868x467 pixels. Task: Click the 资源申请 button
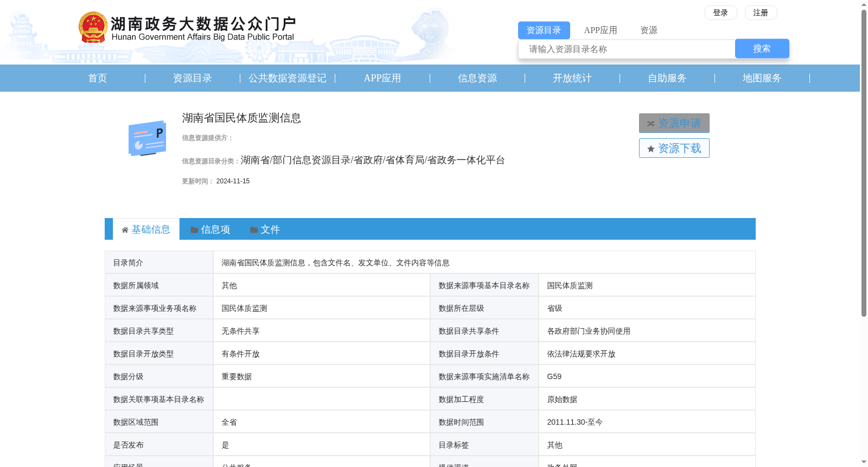pos(674,123)
